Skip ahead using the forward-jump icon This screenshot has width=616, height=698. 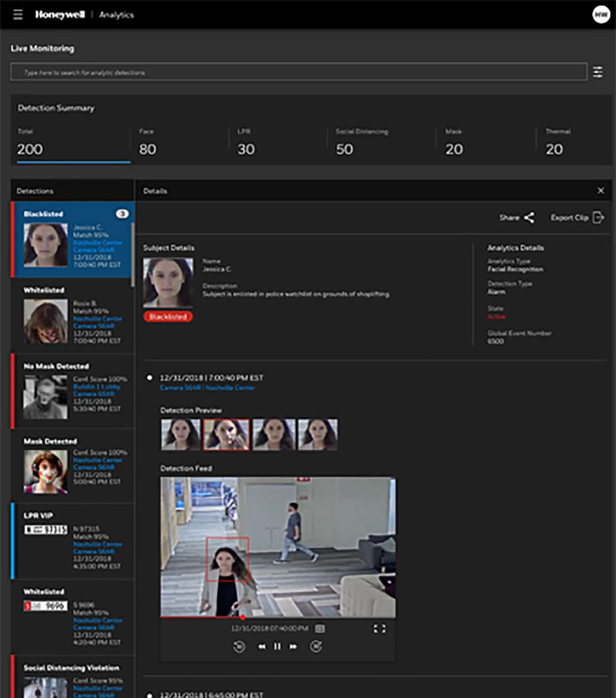[x=316, y=646]
